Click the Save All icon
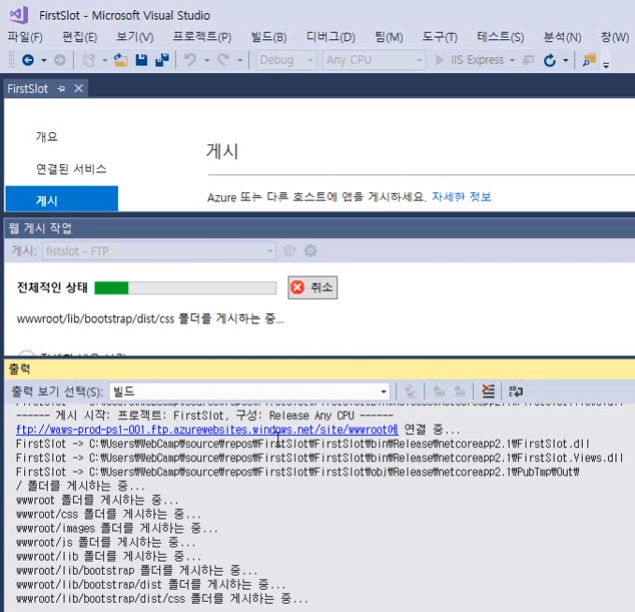 pyautogui.click(x=162, y=60)
